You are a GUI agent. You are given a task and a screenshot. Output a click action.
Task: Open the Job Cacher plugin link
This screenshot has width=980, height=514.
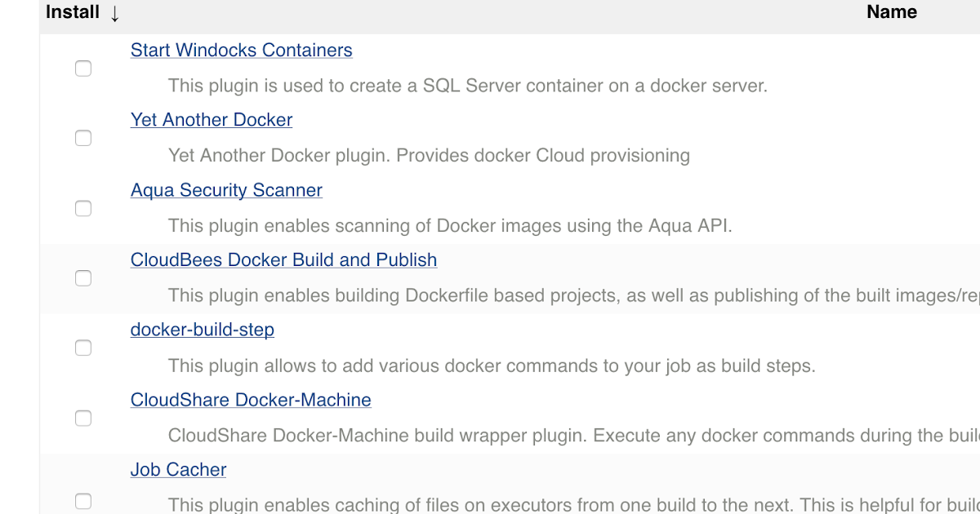pyautogui.click(x=178, y=469)
